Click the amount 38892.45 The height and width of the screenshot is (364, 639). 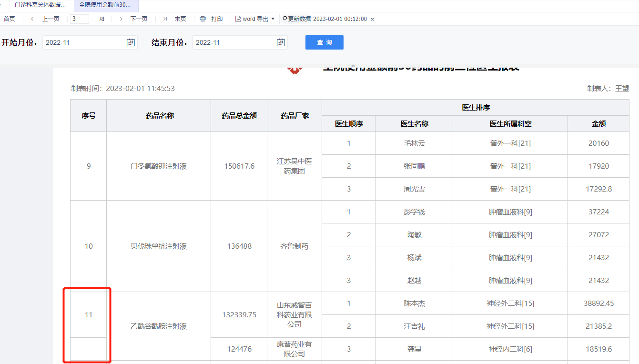598,303
